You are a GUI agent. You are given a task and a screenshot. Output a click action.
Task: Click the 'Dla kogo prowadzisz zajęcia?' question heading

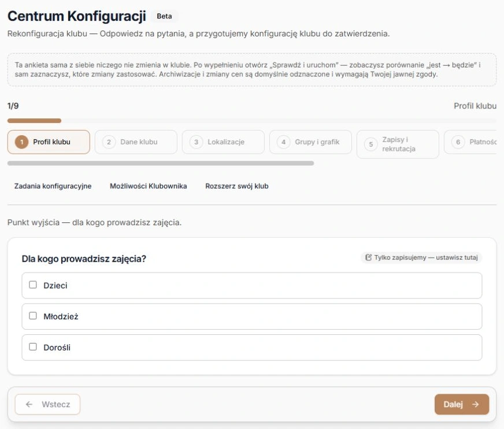[x=84, y=259]
